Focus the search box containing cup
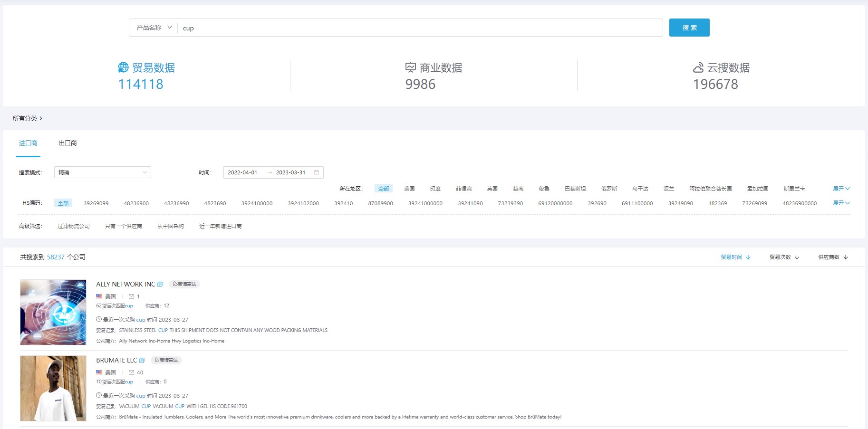 (x=420, y=28)
